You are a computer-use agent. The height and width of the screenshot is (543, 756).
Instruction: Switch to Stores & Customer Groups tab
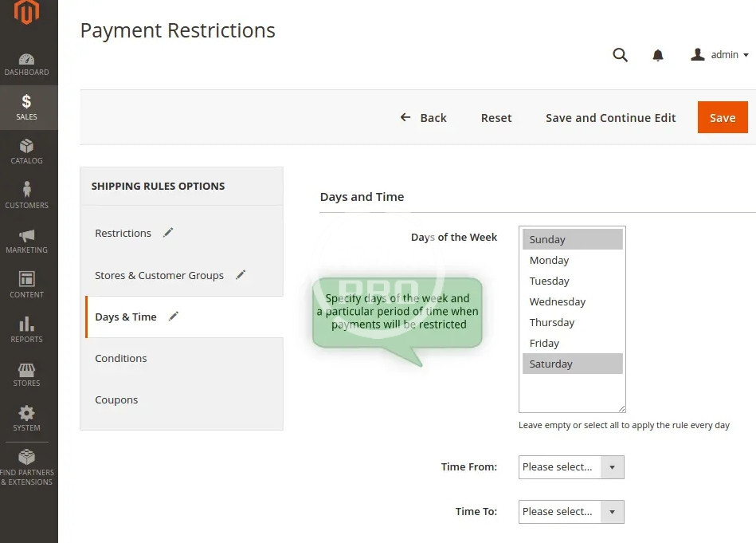tap(159, 275)
